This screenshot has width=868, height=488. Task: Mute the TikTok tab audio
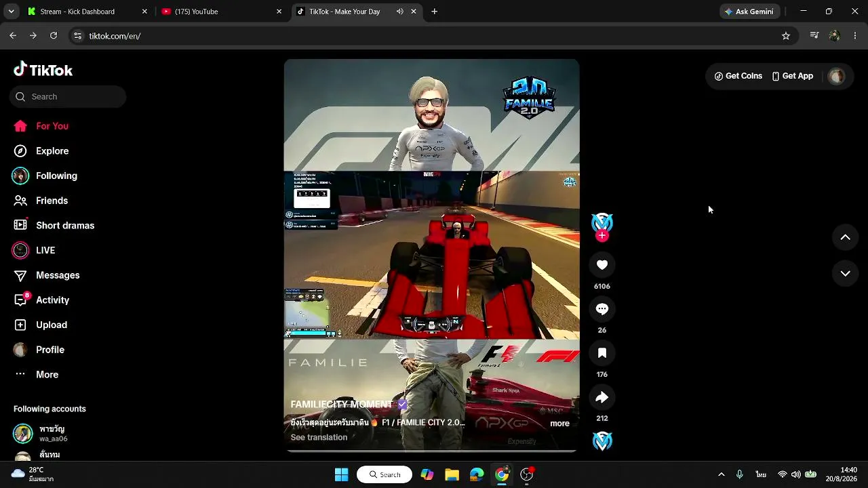pos(400,12)
